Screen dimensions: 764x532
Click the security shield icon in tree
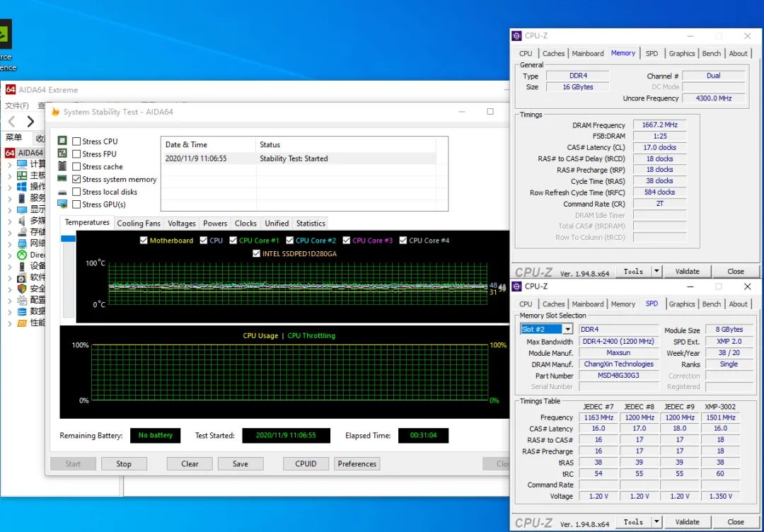click(22, 289)
